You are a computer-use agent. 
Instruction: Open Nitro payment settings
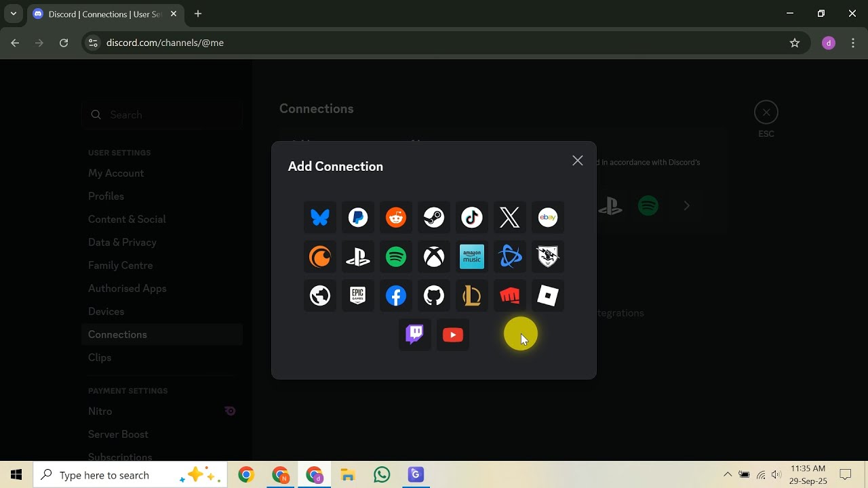[162, 411]
